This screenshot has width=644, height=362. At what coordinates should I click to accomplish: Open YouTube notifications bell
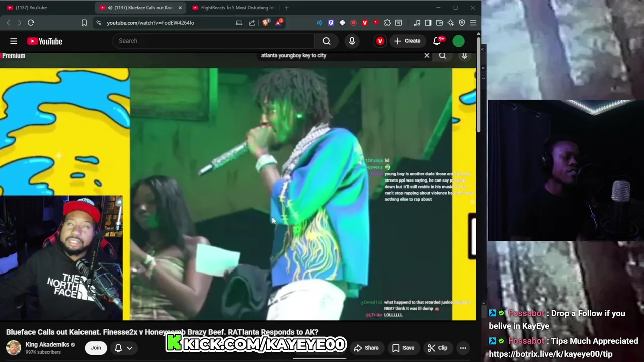tap(438, 41)
